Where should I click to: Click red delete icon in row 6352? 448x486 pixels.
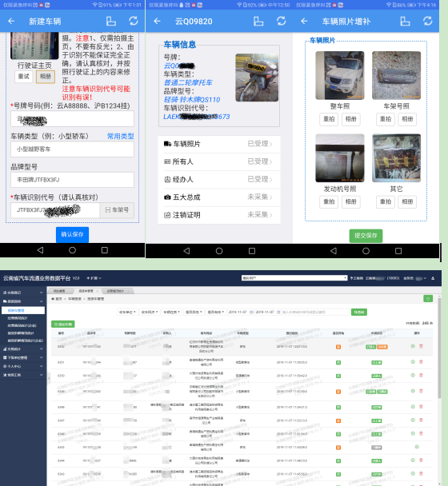pyautogui.click(x=421, y=346)
